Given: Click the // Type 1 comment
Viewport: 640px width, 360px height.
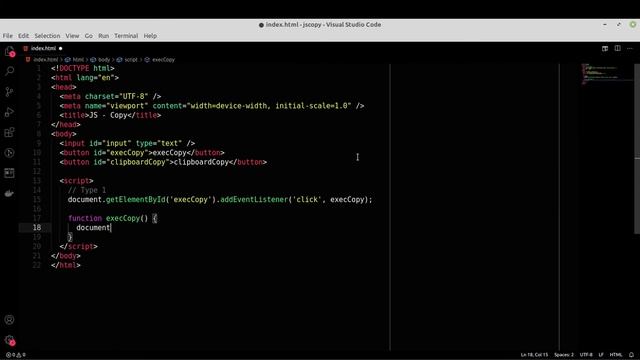Looking at the screenshot, I should click(87, 190).
